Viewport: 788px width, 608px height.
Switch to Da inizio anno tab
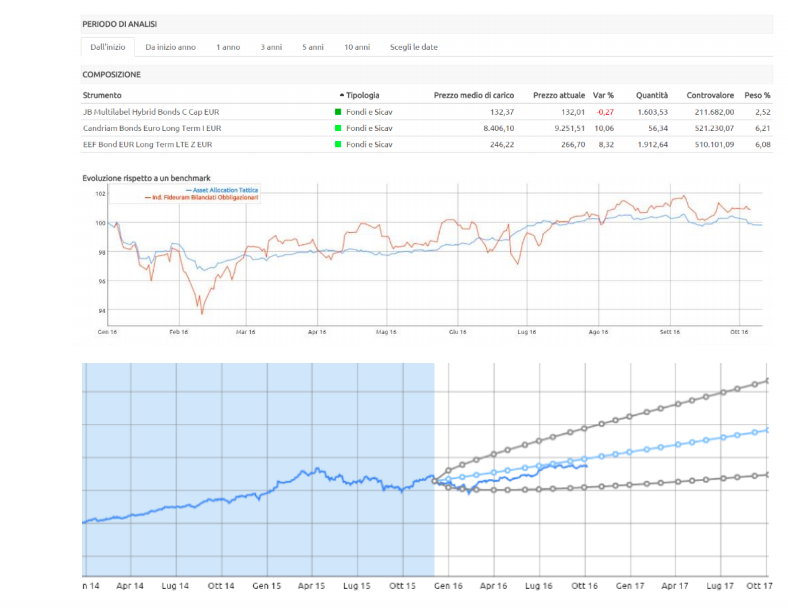(170, 47)
